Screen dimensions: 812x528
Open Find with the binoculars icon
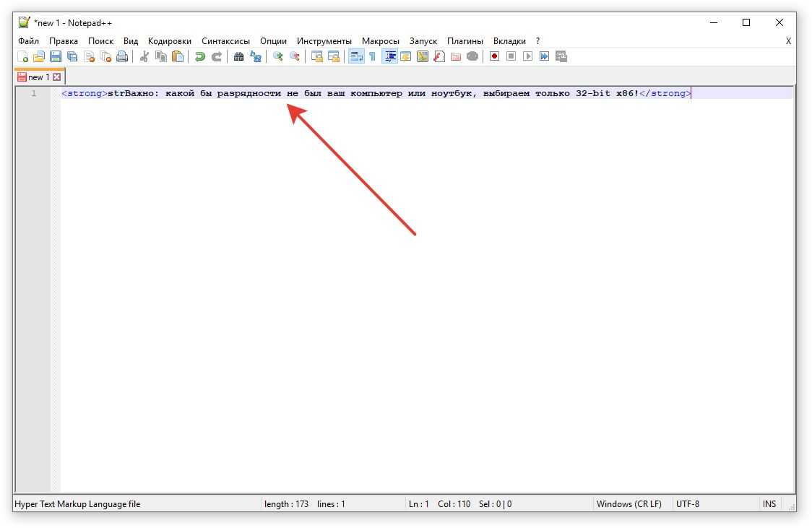coord(238,56)
